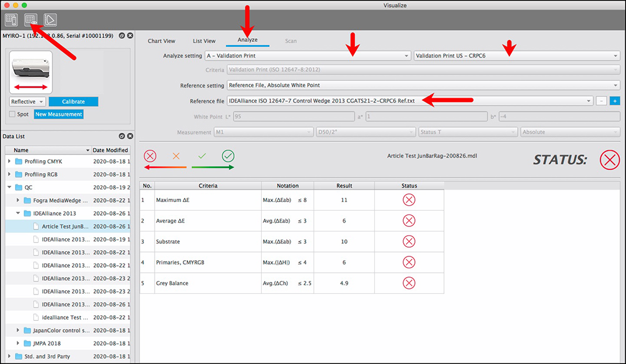The width and height of the screenshot is (626, 364).
Task: Select the Article Test JunB file
Action: pos(63,226)
